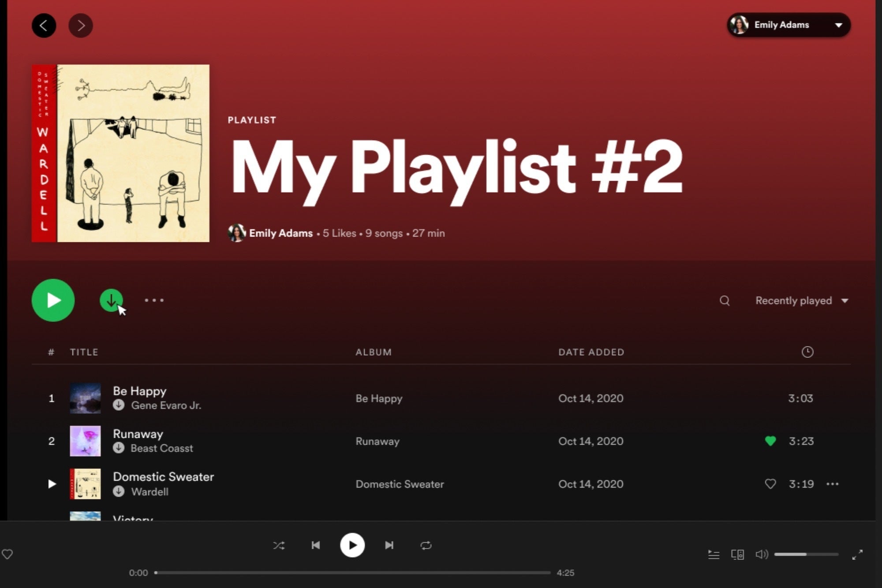Expand the Recently played dropdown filter
The image size is (882, 588).
point(800,301)
